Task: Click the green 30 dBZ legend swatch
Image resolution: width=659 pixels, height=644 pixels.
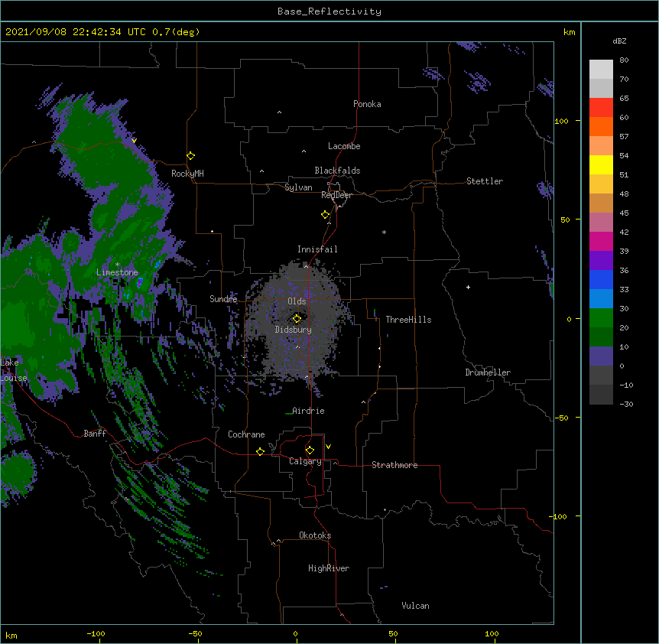Action: coord(601,318)
